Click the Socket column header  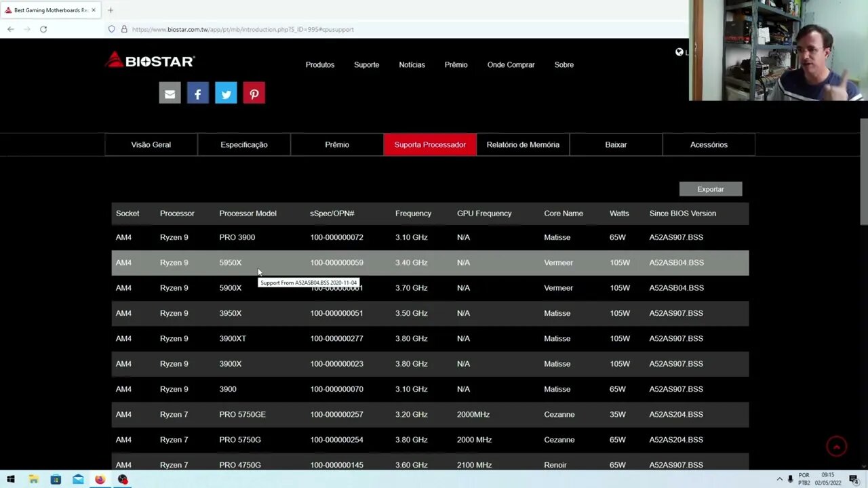coord(127,213)
